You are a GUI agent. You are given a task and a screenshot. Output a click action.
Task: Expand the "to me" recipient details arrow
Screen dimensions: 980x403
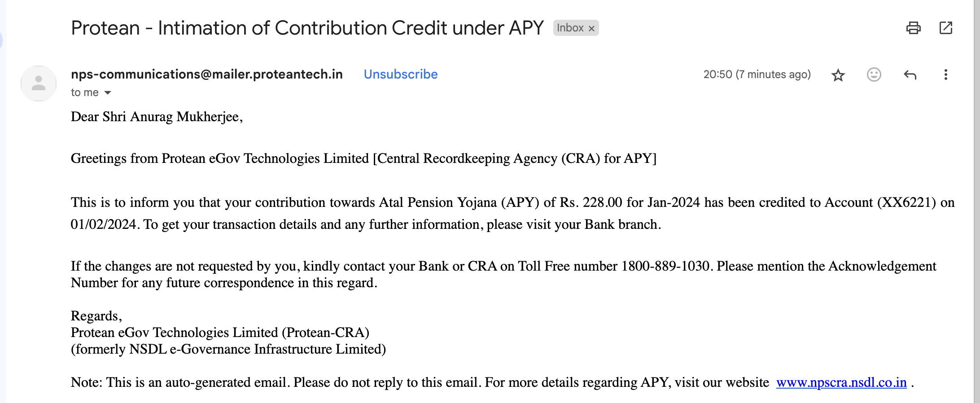click(x=108, y=93)
